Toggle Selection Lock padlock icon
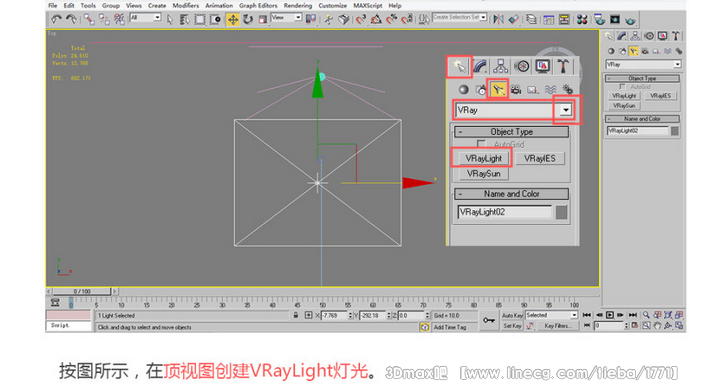The height and width of the screenshot is (390, 707). pos(296,315)
